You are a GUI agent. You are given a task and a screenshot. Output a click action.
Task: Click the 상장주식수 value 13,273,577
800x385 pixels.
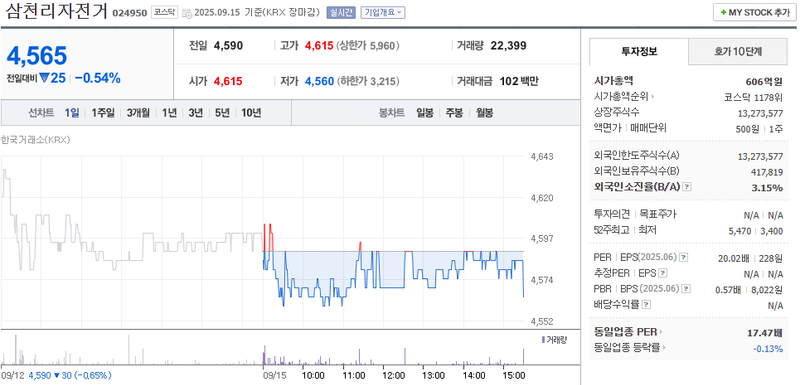(x=760, y=113)
